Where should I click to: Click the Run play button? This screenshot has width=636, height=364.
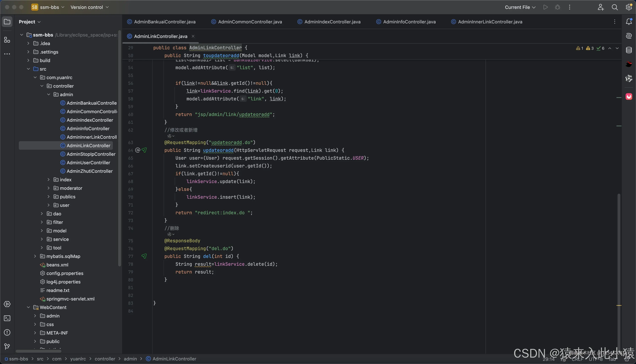point(545,7)
